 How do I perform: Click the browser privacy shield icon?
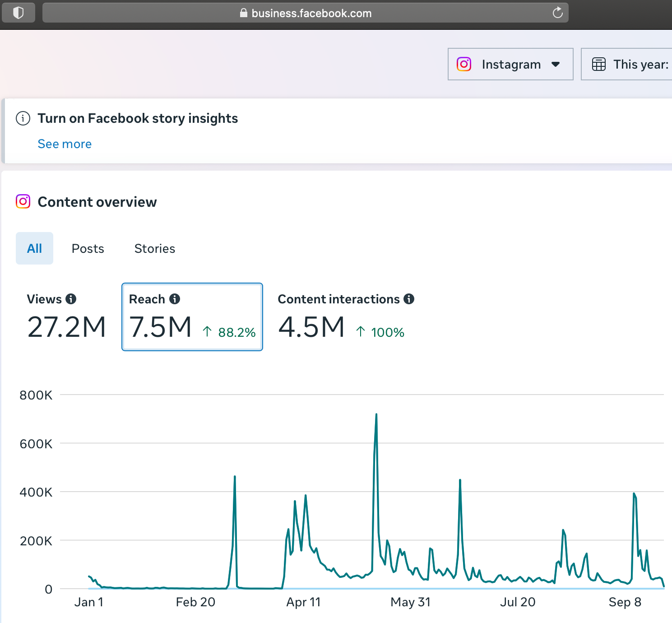[19, 13]
